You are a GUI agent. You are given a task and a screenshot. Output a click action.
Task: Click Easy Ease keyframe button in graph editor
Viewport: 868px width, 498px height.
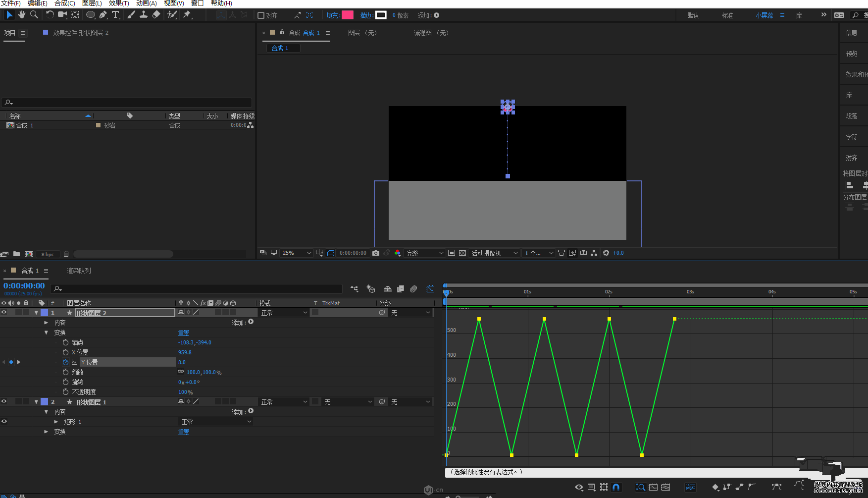point(776,487)
